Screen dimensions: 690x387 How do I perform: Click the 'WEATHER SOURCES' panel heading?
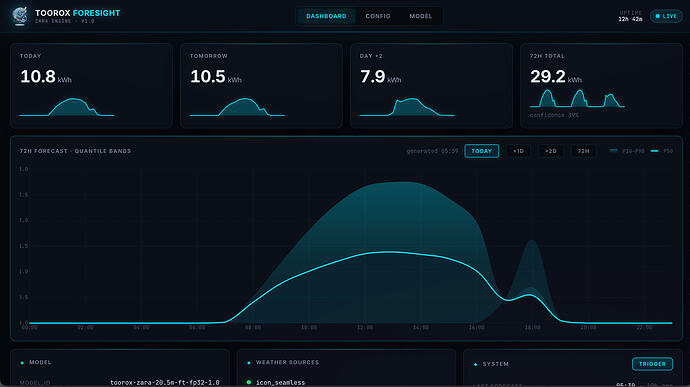(287, 362)
